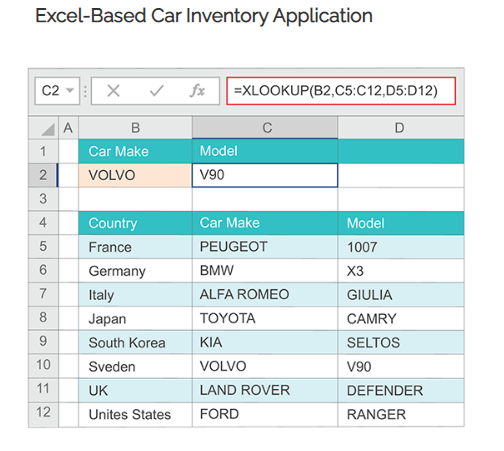Select the cell 'Germany'
Screen dimensions: 504x451
[x=135, y=270]
